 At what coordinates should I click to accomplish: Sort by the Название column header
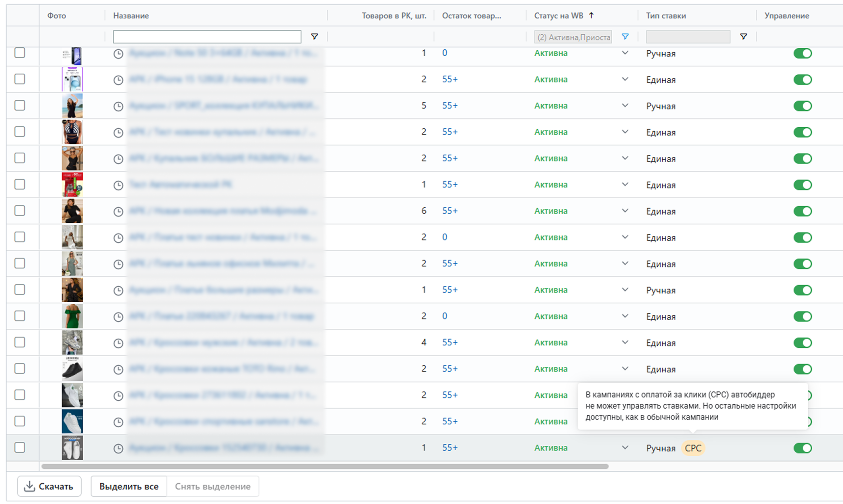[x=131, y=15]
